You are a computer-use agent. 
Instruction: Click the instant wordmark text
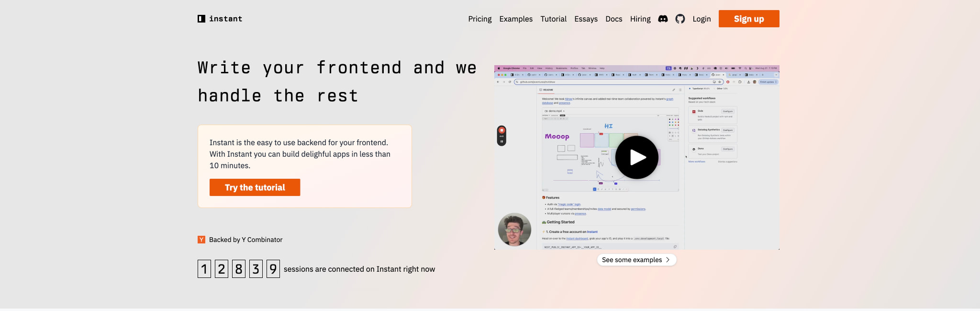tap(225, 19)
